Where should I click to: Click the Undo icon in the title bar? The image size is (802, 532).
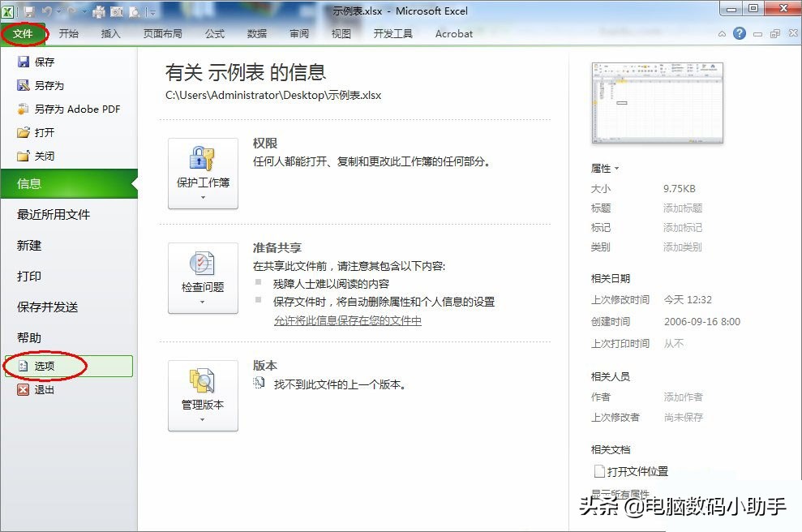click(x=47, y=11)
